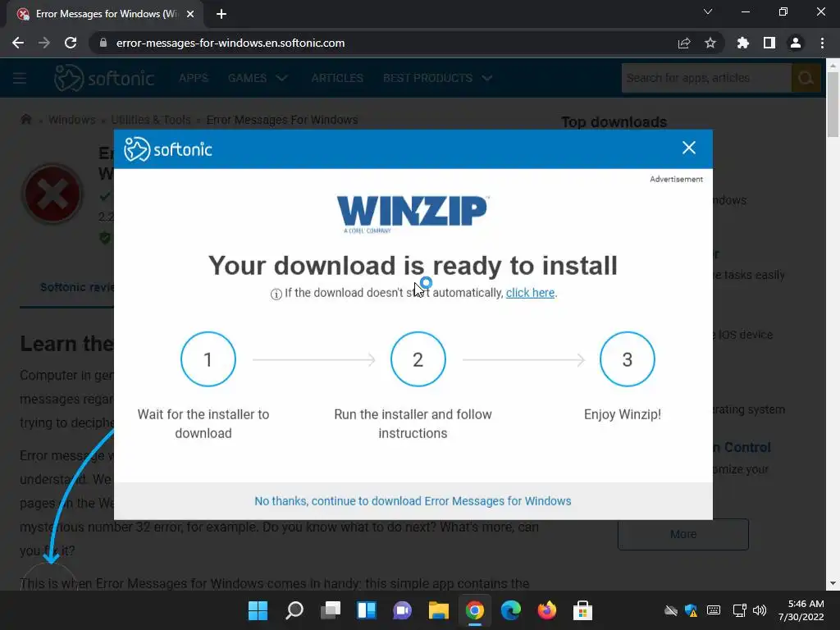Open a new browser tab
Screen dimensions: 840x630
(221, 14)
